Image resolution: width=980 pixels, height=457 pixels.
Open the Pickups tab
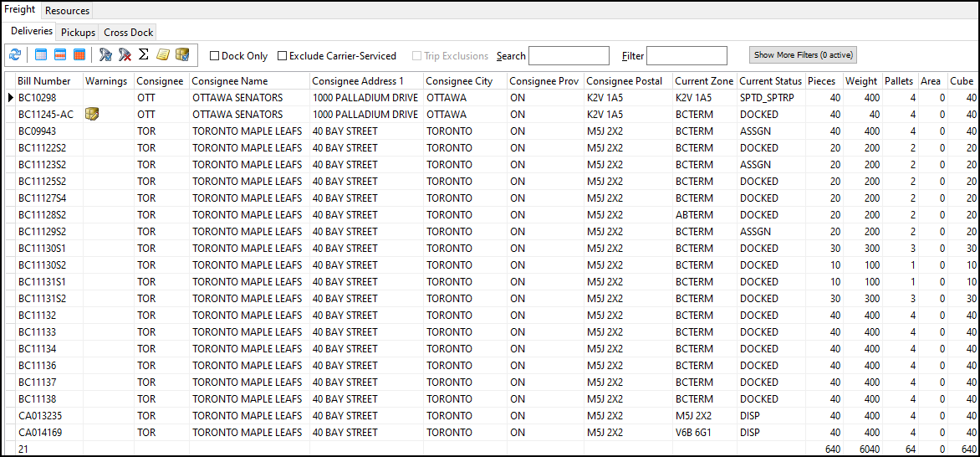coord(78,33)
